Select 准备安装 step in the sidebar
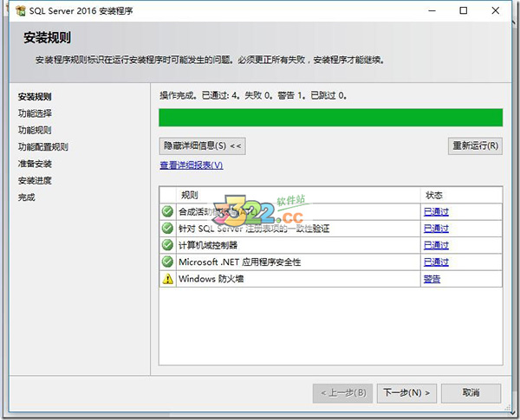This screenshot has width=520, height=420. pos(35,164)
